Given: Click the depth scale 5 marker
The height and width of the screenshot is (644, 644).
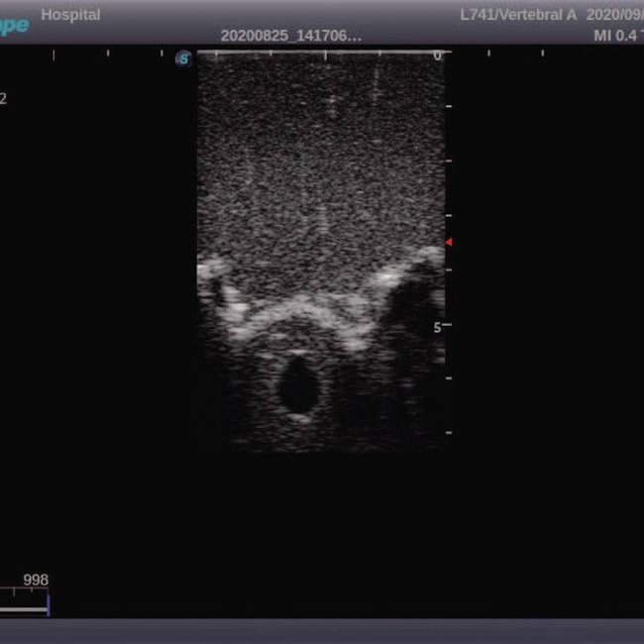Looking at the screenshot, I should [437, 326].
